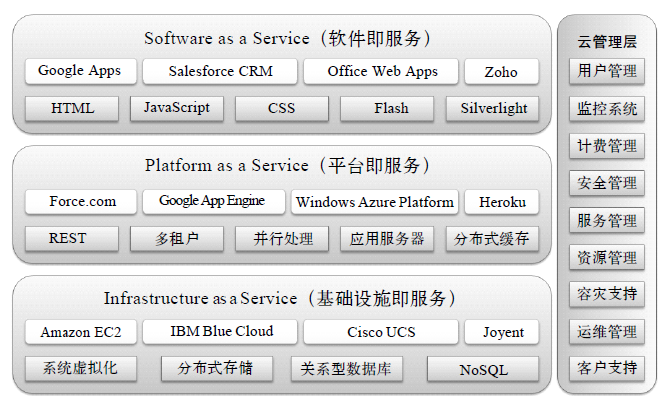This screenshot has width=665, height=406.
Task: Select the 监控系统 box
Action: point(607,109)
